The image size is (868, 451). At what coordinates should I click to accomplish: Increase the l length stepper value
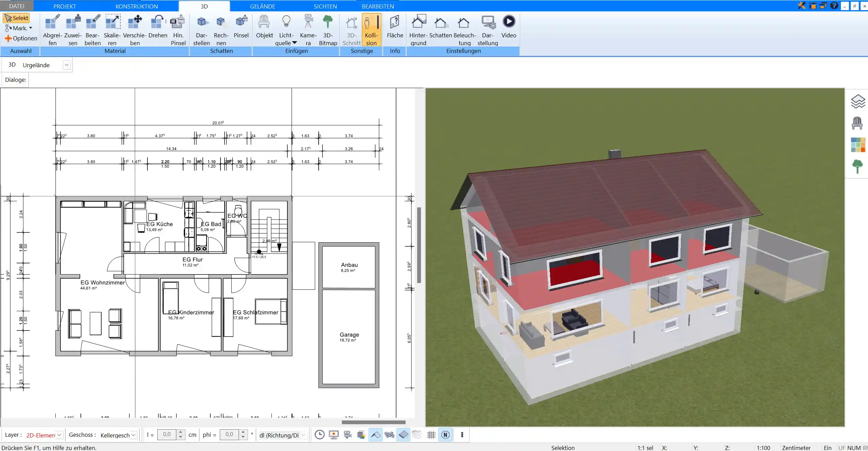(x=181, y=432)
